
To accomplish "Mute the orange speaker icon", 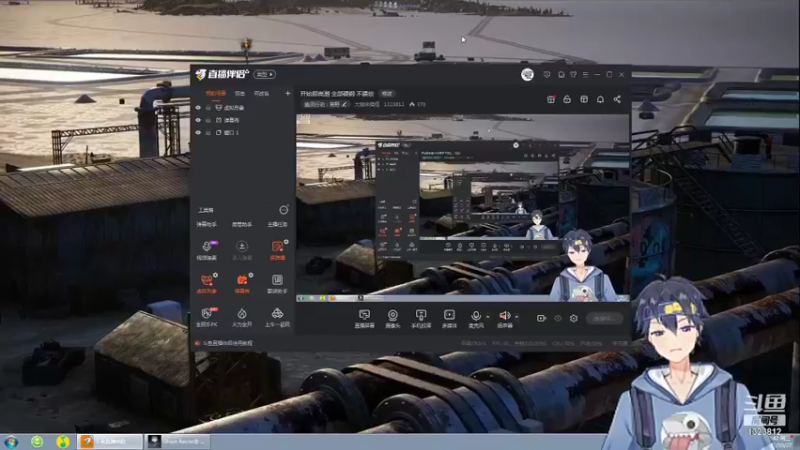I will (x=504, y=316).
